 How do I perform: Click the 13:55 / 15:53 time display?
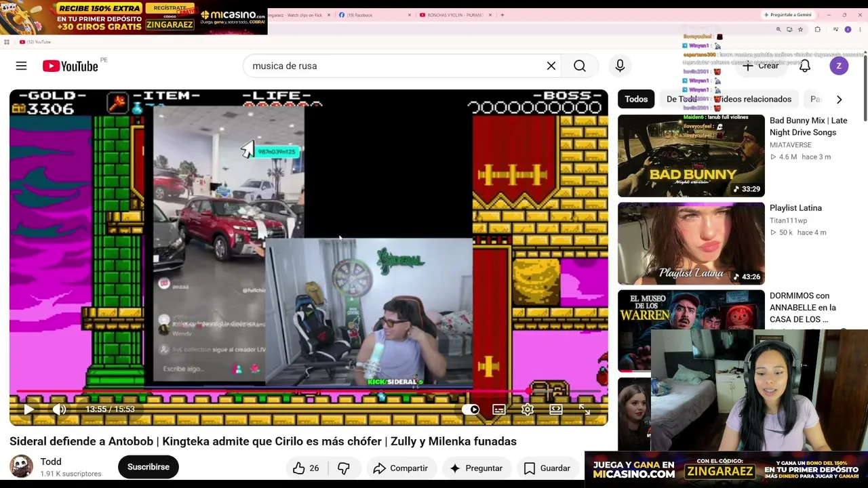[x=110, y=409]
